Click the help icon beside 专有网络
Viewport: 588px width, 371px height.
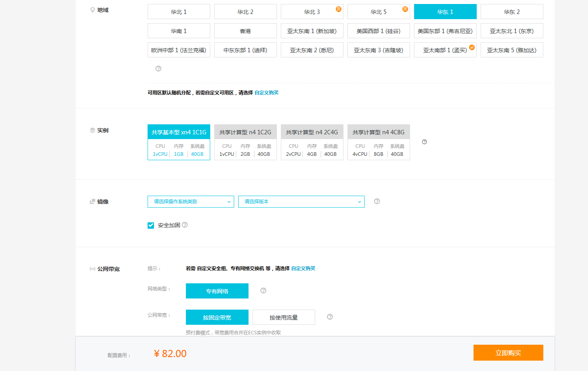coord(263,291)
